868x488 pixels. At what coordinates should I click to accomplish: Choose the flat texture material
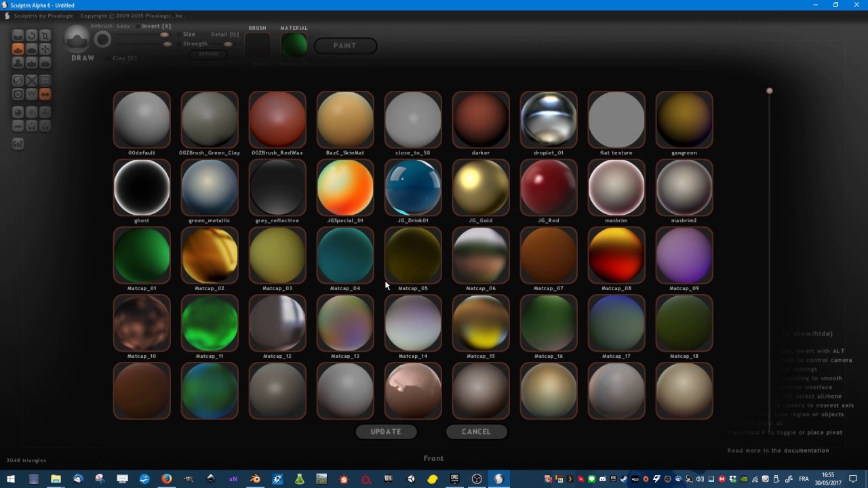[616, 120]
